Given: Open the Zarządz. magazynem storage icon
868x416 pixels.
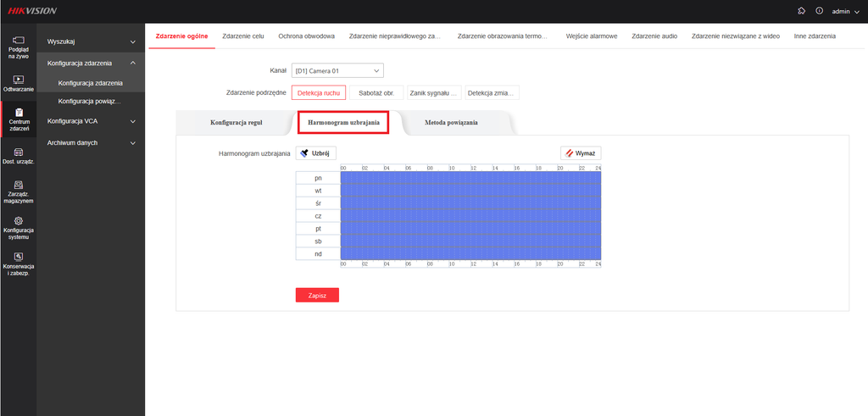Looking at the screenshot, I should click(x=19, y=184).
